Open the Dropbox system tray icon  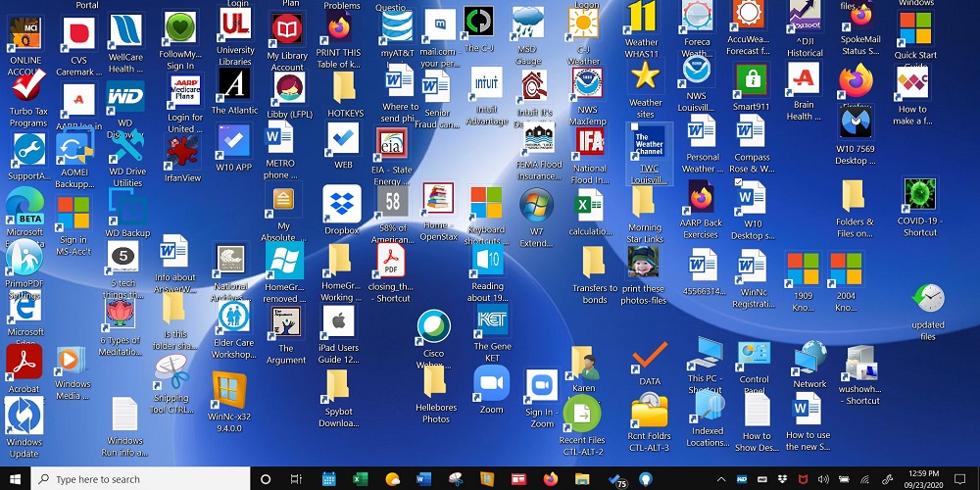782,479
